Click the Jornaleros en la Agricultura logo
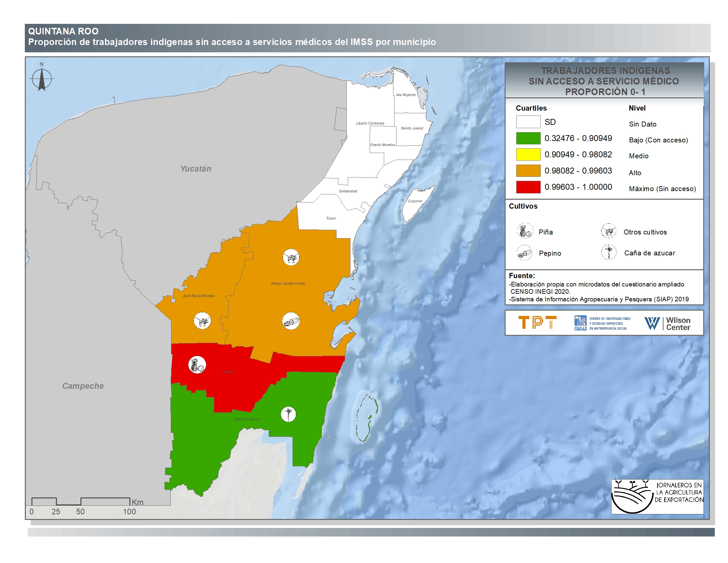The image size is (728, 563). [x=657, y=496]
